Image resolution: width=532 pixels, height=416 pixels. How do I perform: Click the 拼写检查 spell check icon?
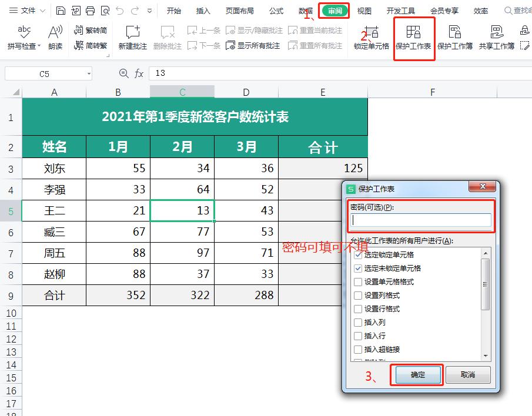point(24,32)
